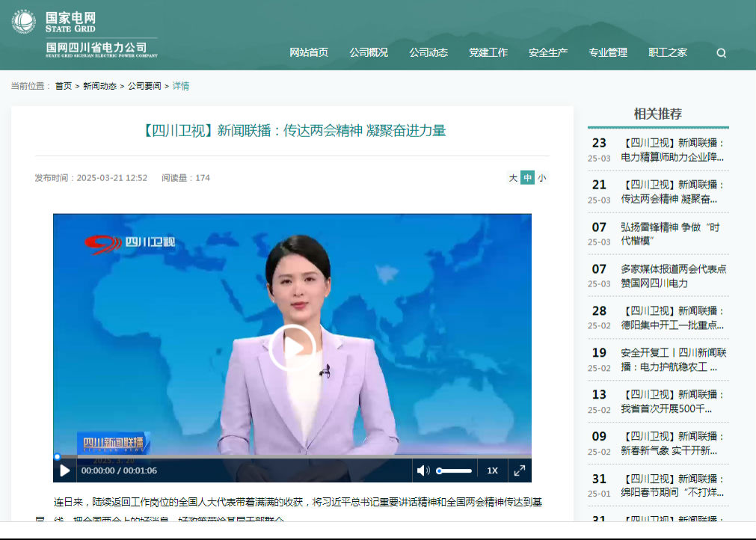
Task: Open 专业管理 nav menu
Action: pyautogui.click(x=607, y=52)
